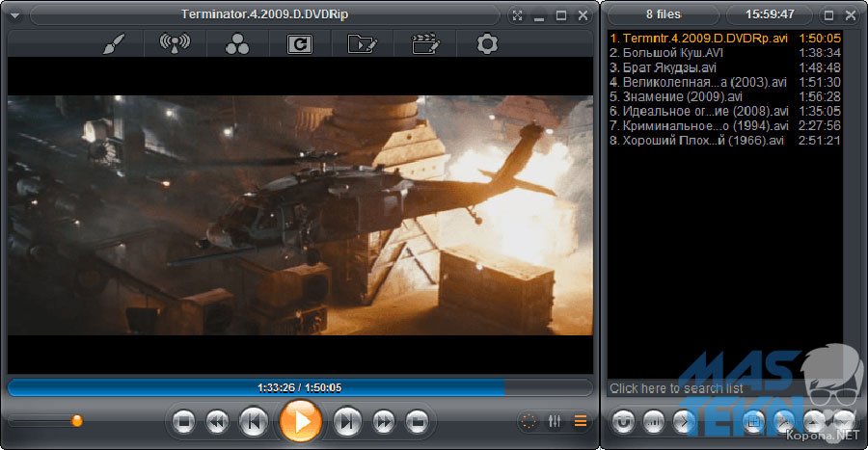Screen dimensions: 868x450
Task: Open the color control circles icon
Action: [237, 44]
